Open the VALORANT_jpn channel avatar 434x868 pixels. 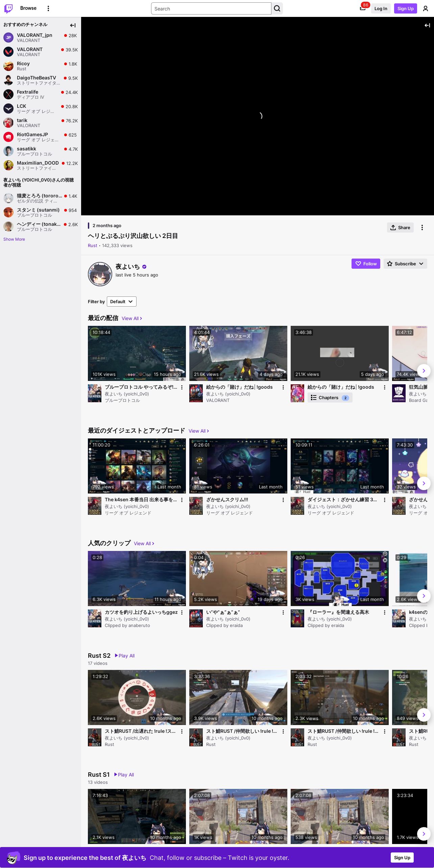coord(8,38)
